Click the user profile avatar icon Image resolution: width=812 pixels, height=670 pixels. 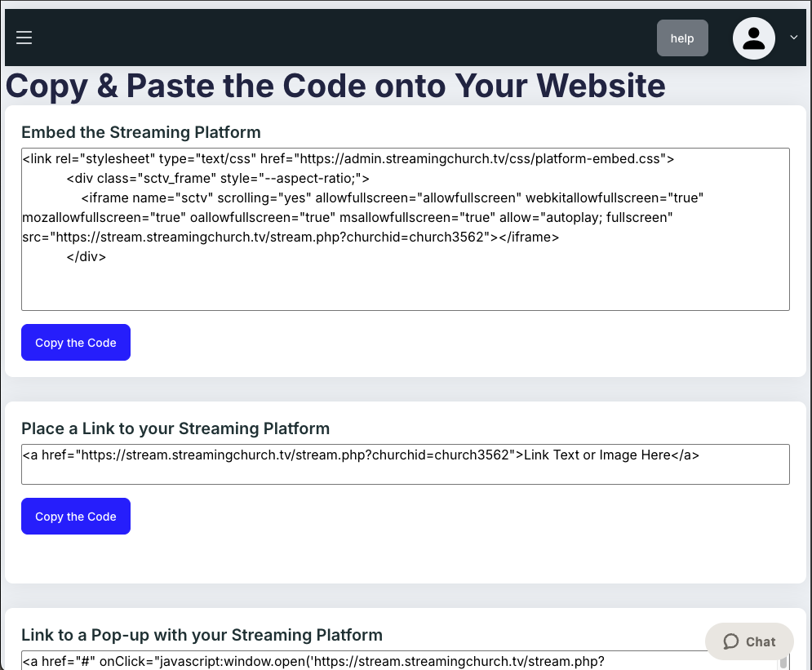753,38
